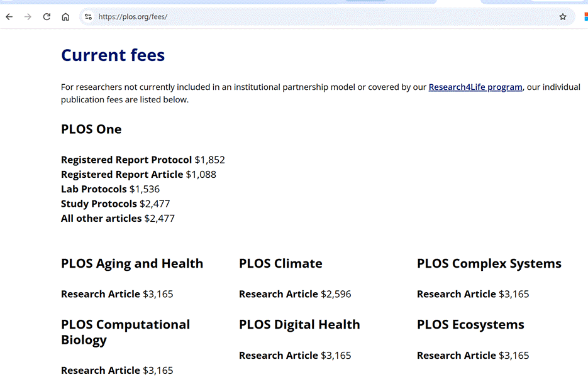588x377 pixels.
Task: Click Research Article fee under PLOS Digital Health
Action: click(x=295, y=355)
